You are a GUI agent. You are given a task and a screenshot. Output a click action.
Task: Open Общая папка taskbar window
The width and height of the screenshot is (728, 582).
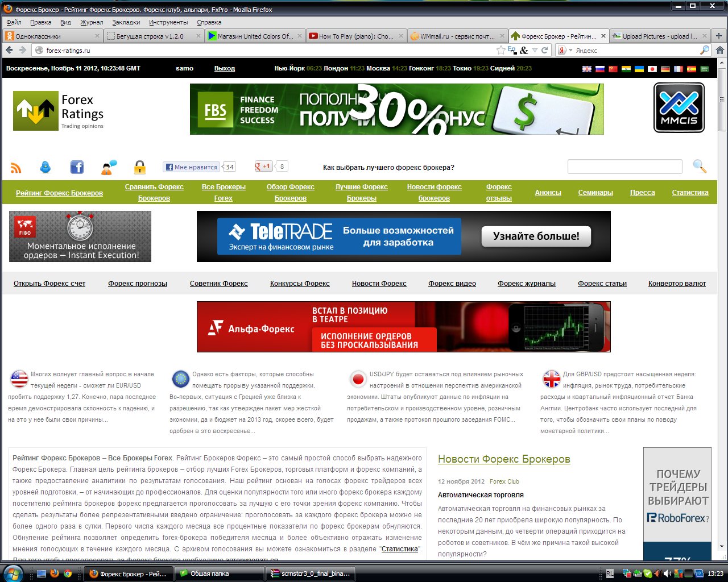[x=218, y=573]
